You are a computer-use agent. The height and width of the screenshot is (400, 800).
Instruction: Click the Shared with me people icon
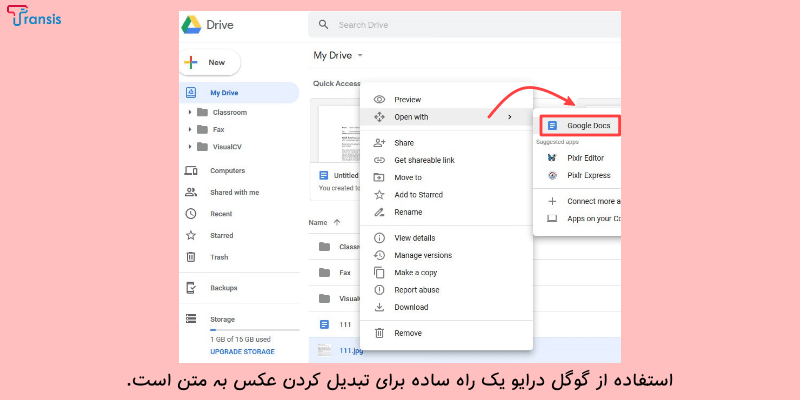coord(191,192)
